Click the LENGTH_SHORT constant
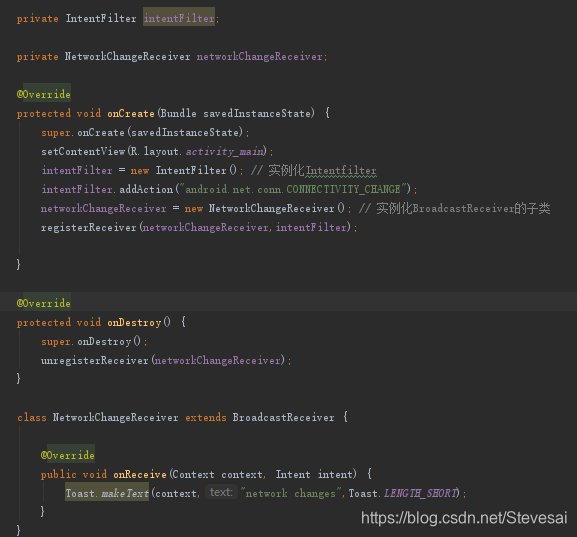Screen dimensions: 577x537 421,493
